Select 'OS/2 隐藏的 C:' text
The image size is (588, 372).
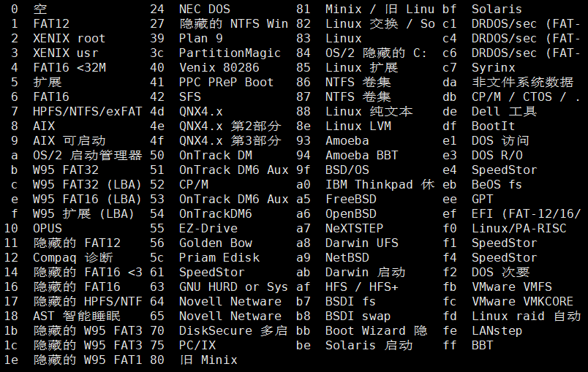click(x=376, y=53)
